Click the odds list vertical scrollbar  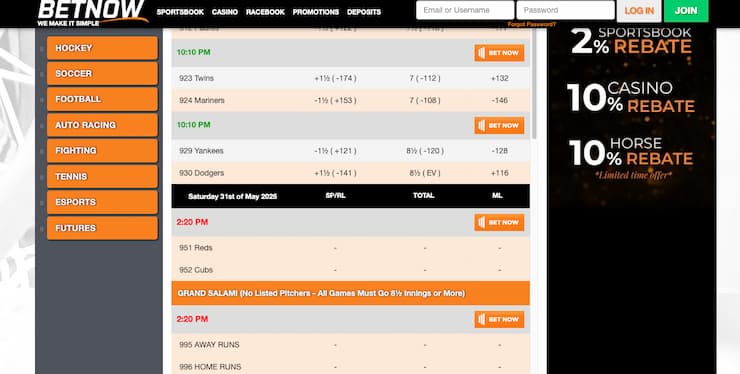click(x=534, y=85)
